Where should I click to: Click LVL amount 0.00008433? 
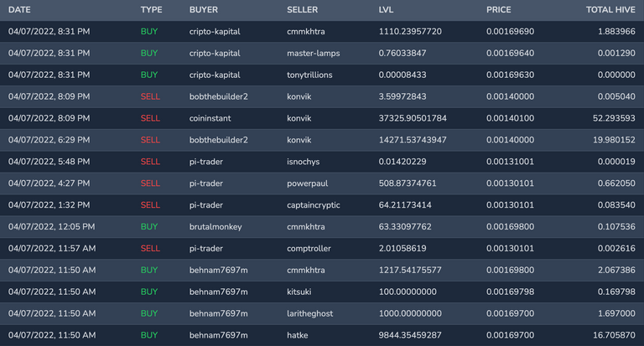402,75
